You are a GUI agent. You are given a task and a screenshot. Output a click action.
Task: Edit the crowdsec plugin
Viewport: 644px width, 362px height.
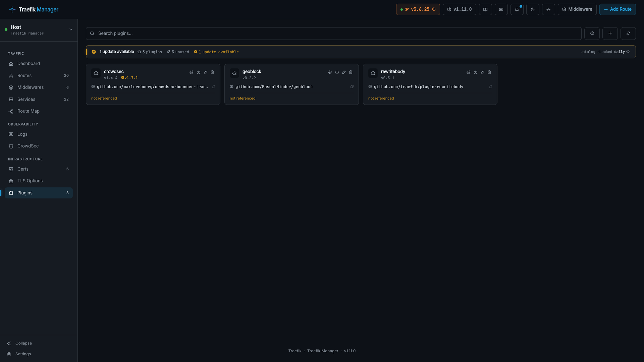pyautogui.click(x=205, y=72)
